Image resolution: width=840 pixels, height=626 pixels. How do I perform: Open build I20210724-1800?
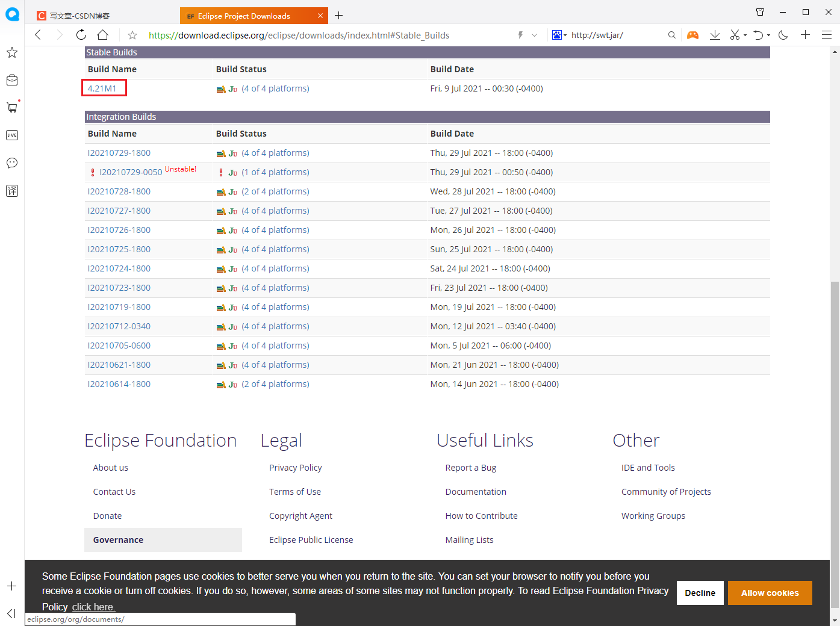click(119, 268)
